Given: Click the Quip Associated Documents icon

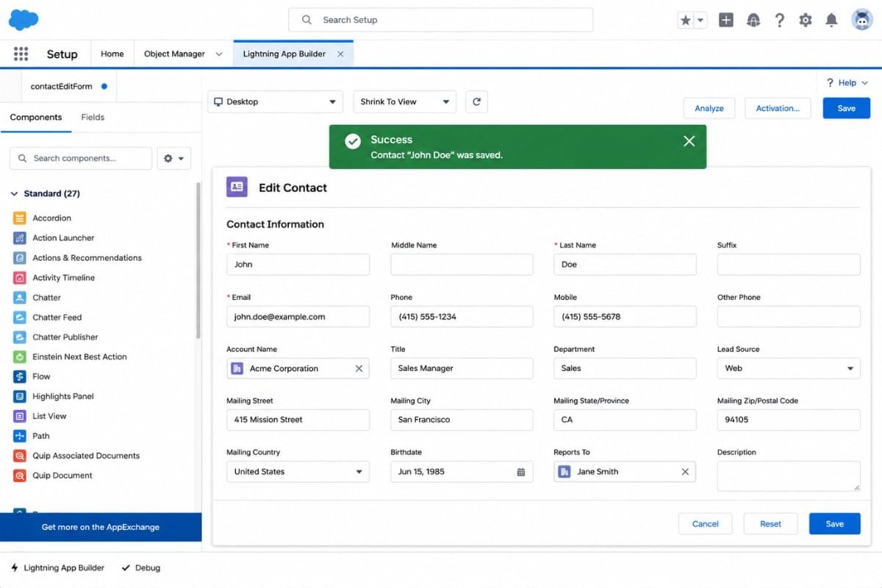Looking at the screenshot, I should click(x=20, y=456).
